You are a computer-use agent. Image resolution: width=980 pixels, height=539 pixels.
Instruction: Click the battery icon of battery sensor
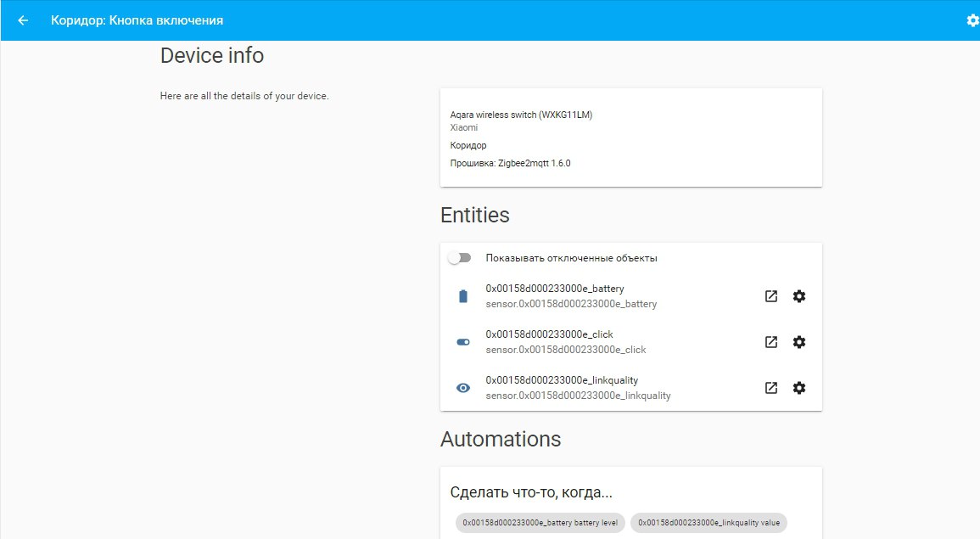point(463,296)
